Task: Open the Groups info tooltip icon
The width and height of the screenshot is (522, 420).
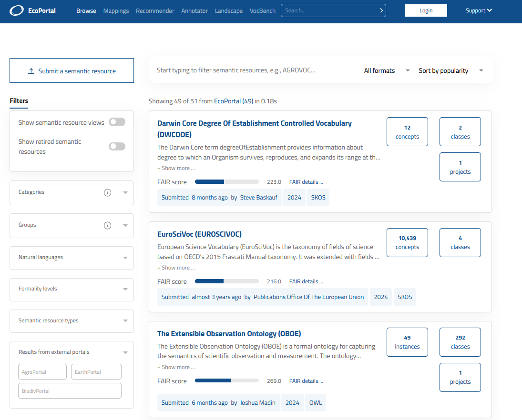Action: 107,225
